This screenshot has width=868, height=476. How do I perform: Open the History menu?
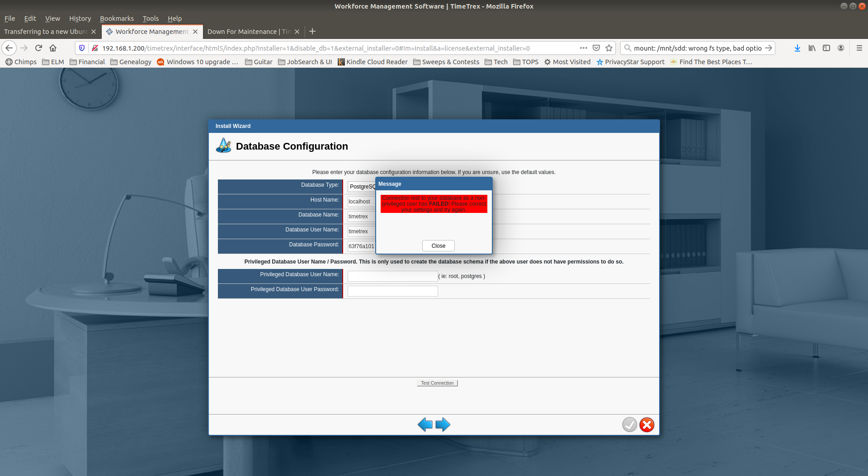pos(80,19)
